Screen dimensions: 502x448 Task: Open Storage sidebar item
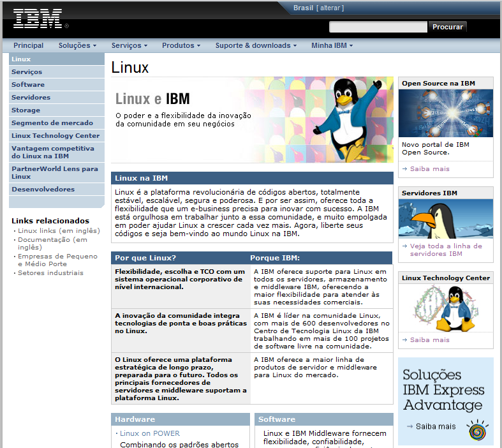coord(57,110)
